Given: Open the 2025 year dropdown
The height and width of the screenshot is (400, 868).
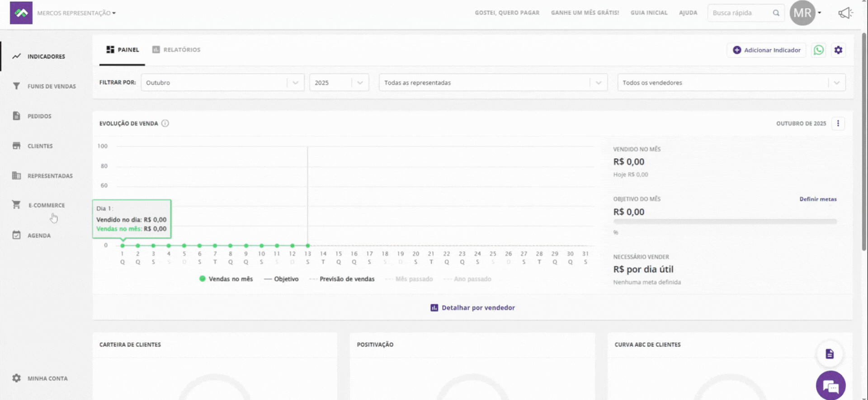Looking at the screenshot, I should 339,83.
